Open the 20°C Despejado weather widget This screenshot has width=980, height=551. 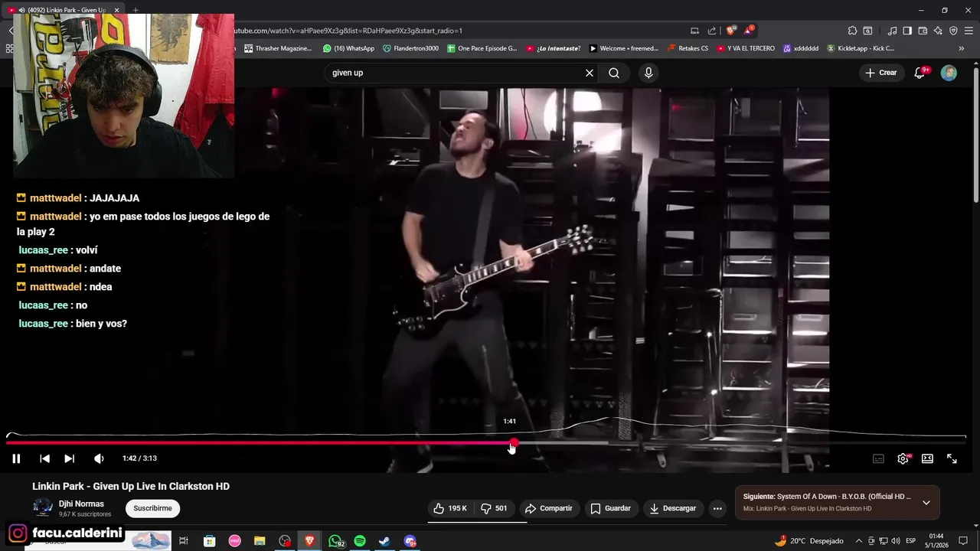[808, 541]
